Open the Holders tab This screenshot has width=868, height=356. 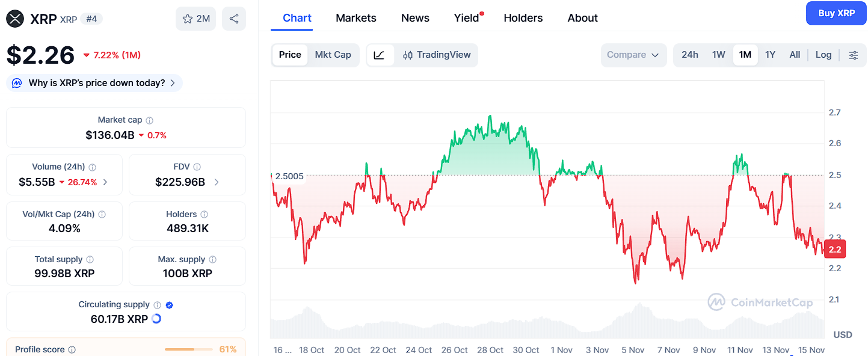[523, 18]
